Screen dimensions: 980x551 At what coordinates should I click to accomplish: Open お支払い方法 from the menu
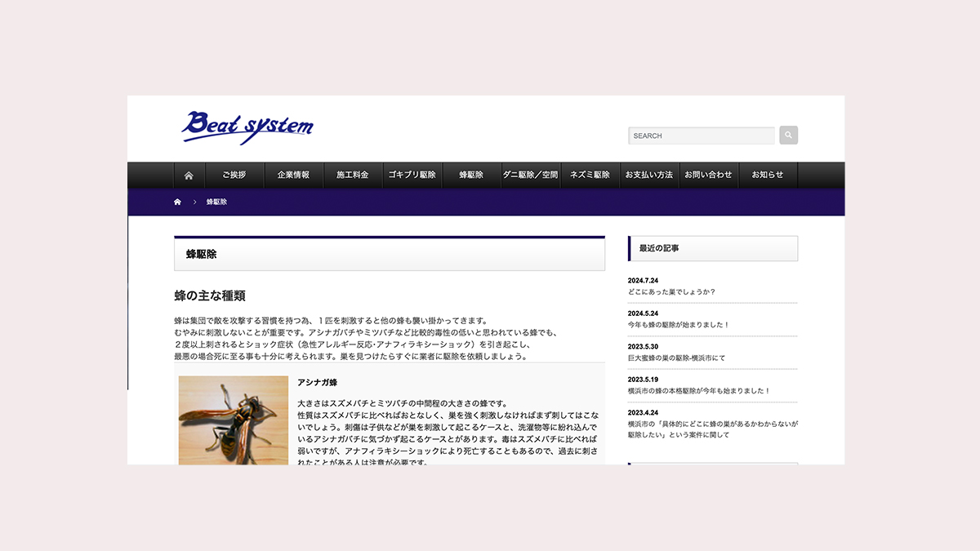point(649,176)
